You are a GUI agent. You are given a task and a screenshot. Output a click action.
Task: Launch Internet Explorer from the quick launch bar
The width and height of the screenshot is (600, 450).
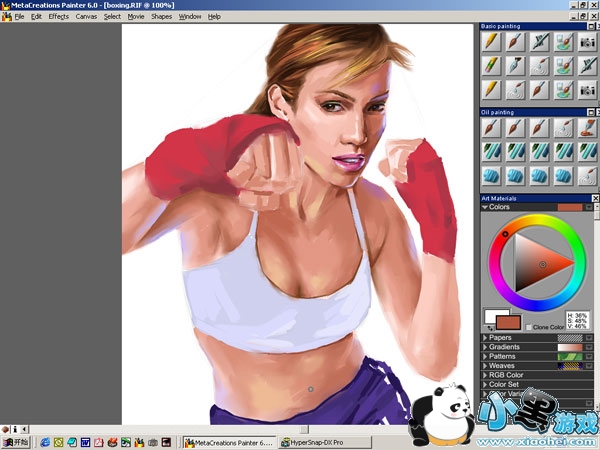coord(45,441)
